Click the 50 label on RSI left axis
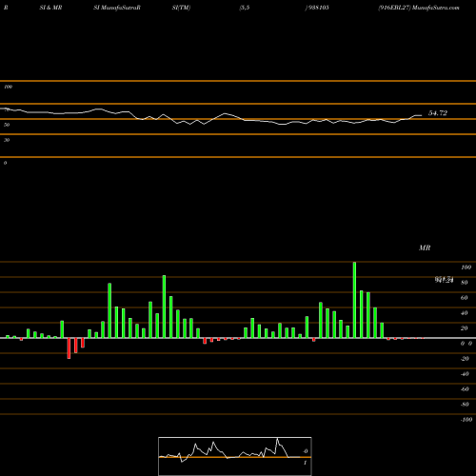This screenshot has height=476, width=476. [x=7, y=125]
